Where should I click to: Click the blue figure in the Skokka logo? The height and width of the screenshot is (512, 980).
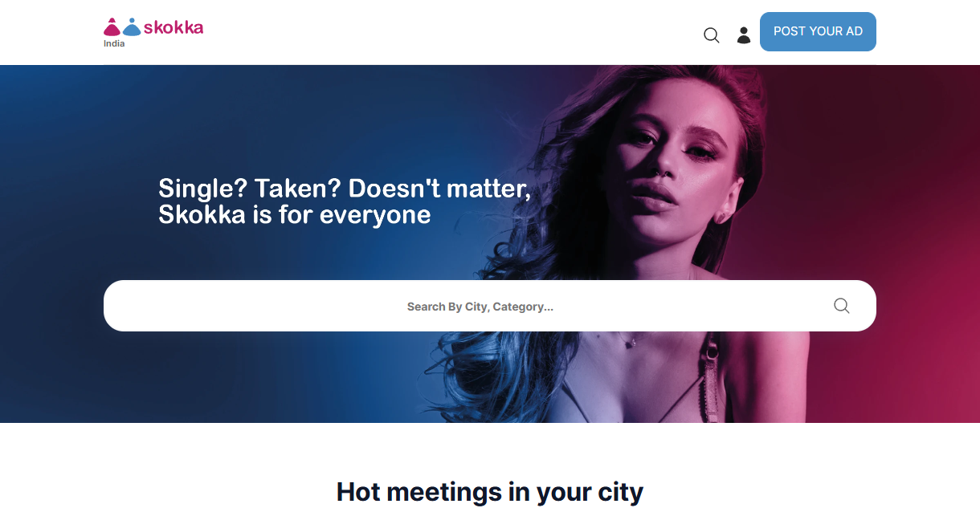132,27
